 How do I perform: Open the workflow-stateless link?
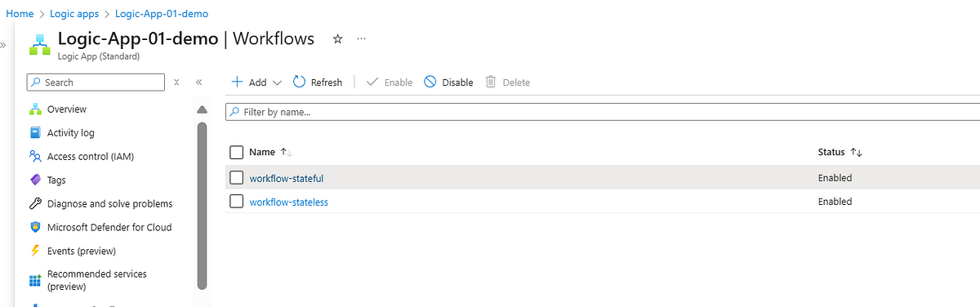coord(288,202)
